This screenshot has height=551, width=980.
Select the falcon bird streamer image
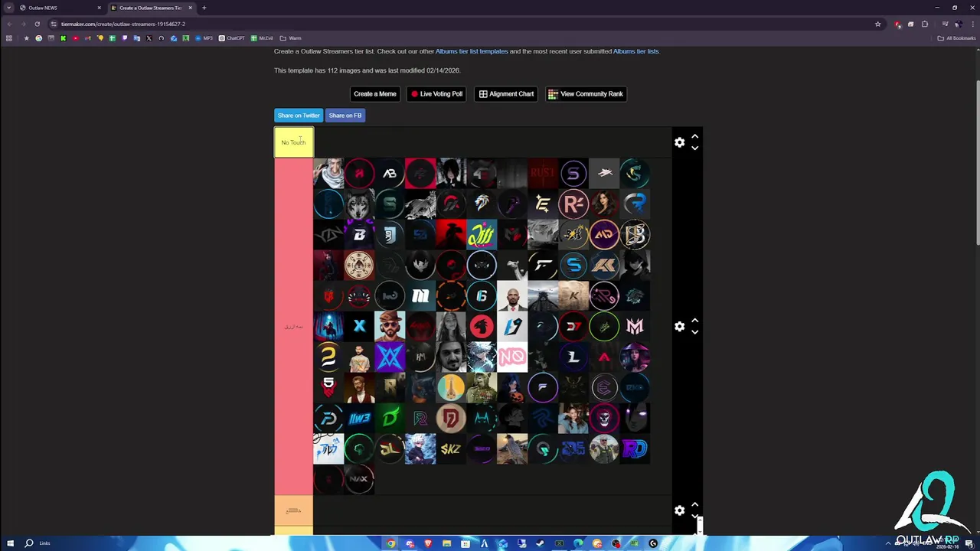coord(512,448)
